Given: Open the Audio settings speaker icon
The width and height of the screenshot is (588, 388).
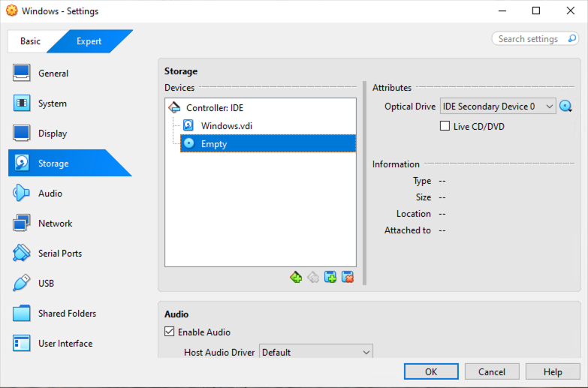Looking at the screenshot, I should pos(21,193).
